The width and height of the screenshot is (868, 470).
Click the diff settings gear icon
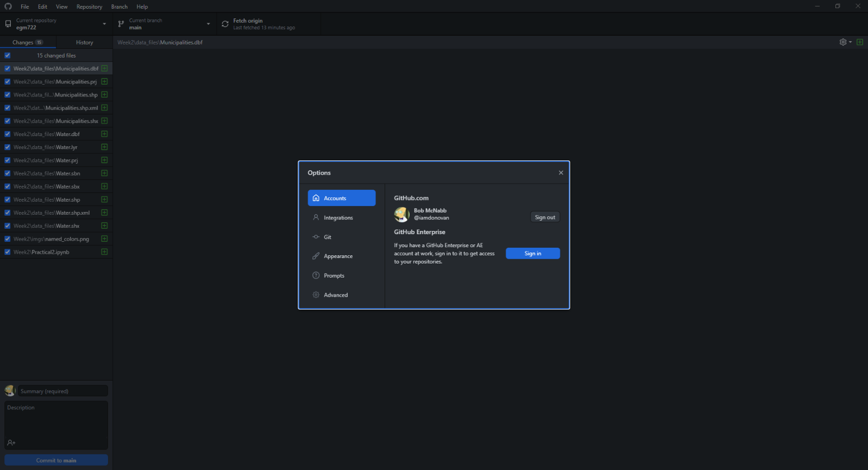pyautogui.click(x=843, y=42)
